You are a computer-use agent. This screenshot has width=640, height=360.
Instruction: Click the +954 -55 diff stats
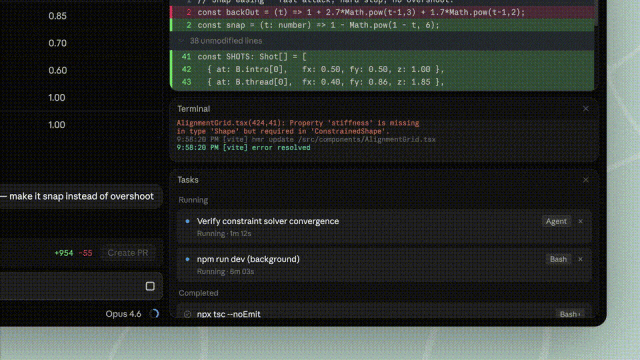(x=73, y=253)
